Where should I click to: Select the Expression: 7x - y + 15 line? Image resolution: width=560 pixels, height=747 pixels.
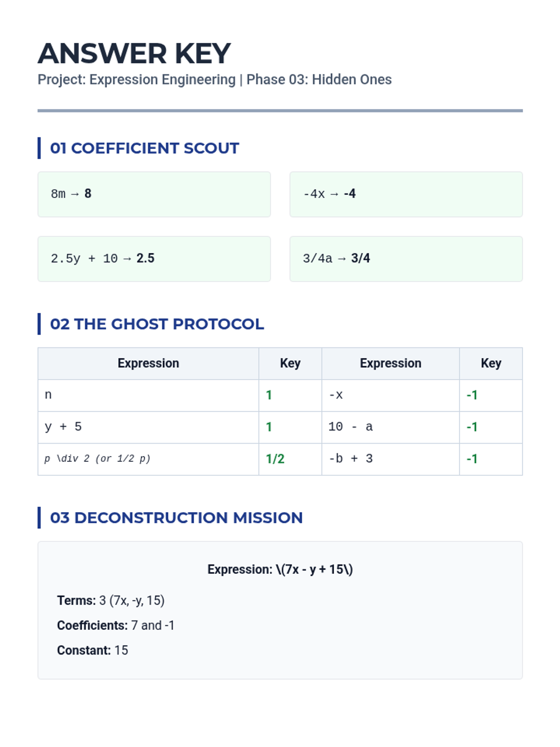[x=280, y=570]
